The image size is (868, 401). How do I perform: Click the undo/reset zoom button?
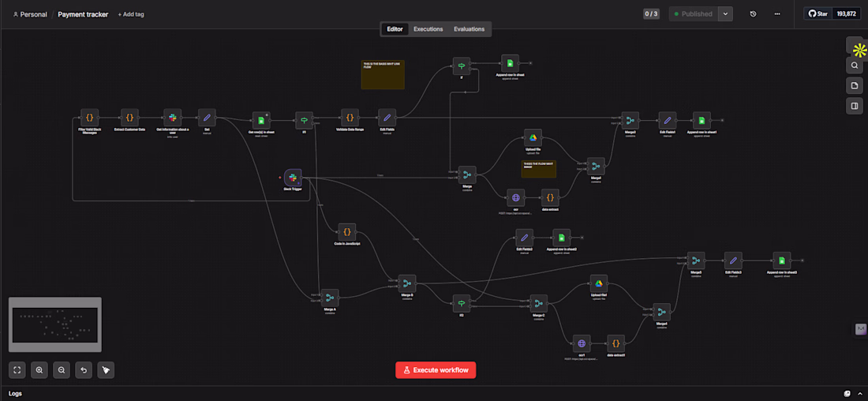point(84,370)
